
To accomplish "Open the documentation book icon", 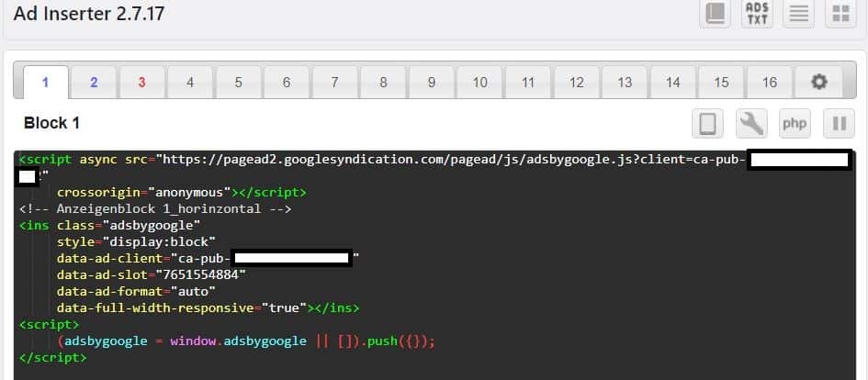I will (x=715, y=14).
